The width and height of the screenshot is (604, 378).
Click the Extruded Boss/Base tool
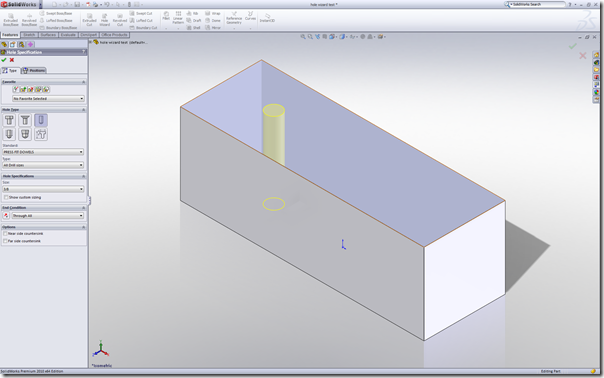pos(11,20)
